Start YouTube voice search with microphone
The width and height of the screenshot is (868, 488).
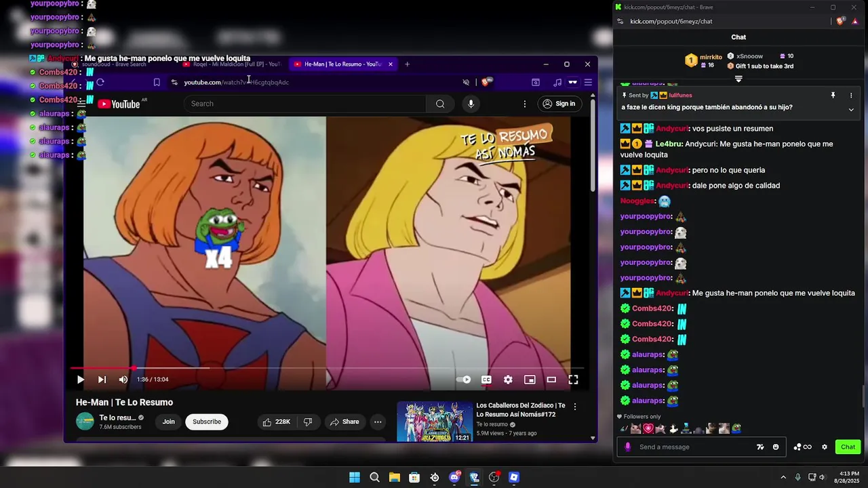(471, 104)
